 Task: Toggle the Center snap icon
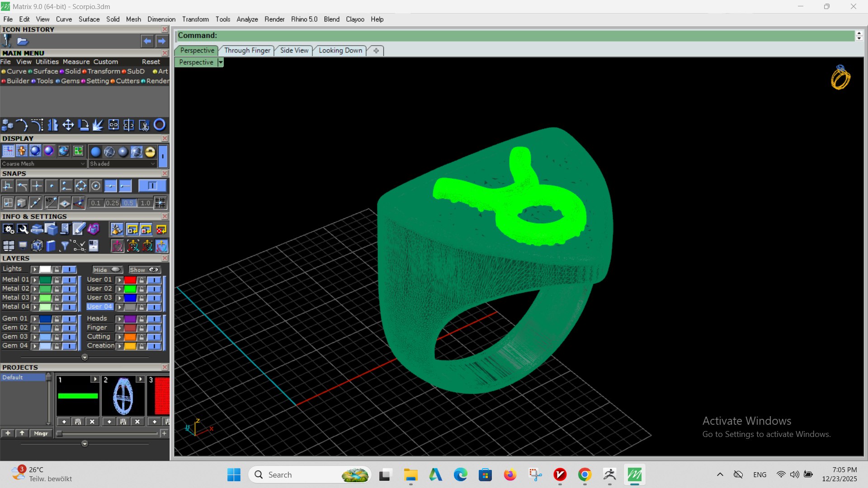click(95, 186)
